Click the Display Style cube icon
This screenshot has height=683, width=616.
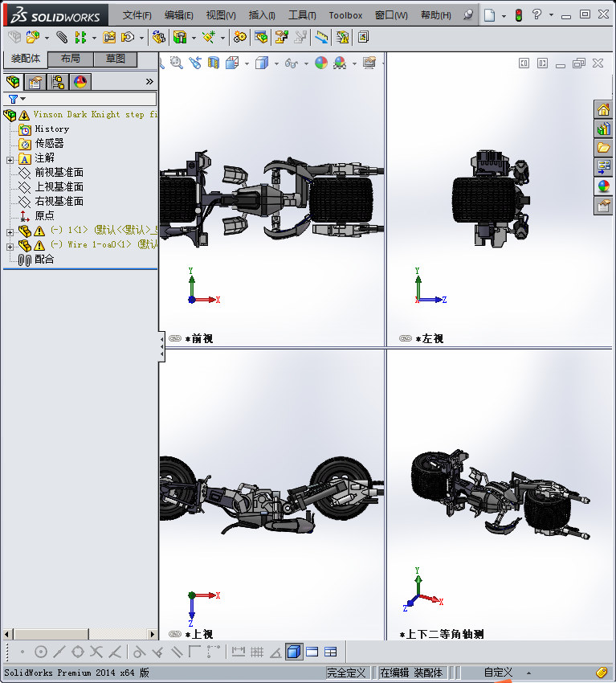click(x=262, y=63)
